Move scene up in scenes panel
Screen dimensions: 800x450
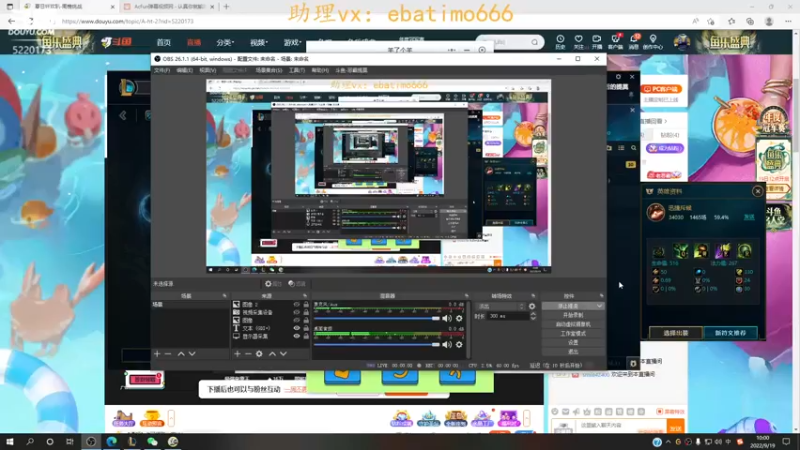tap(181, 354)
